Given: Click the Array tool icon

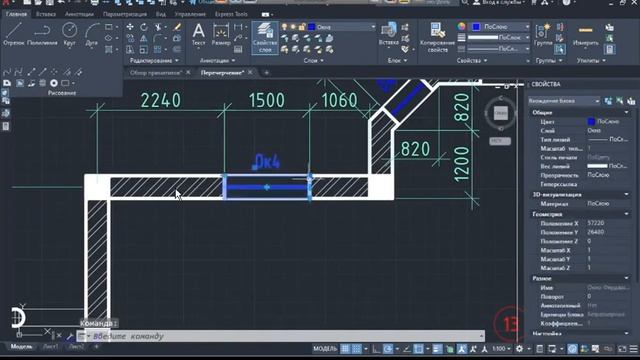Looking at the screenshot, I should [158, 50].
